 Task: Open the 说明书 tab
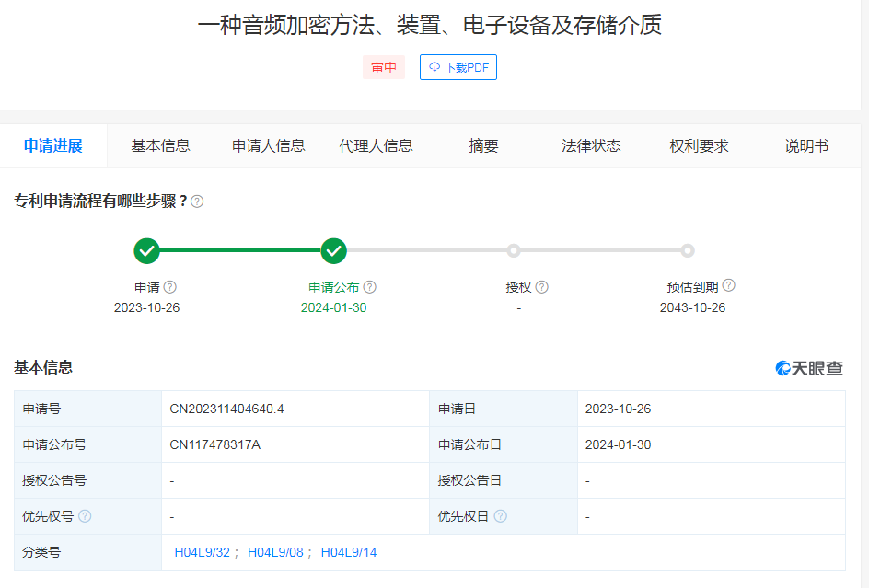[x=806, y=145]
